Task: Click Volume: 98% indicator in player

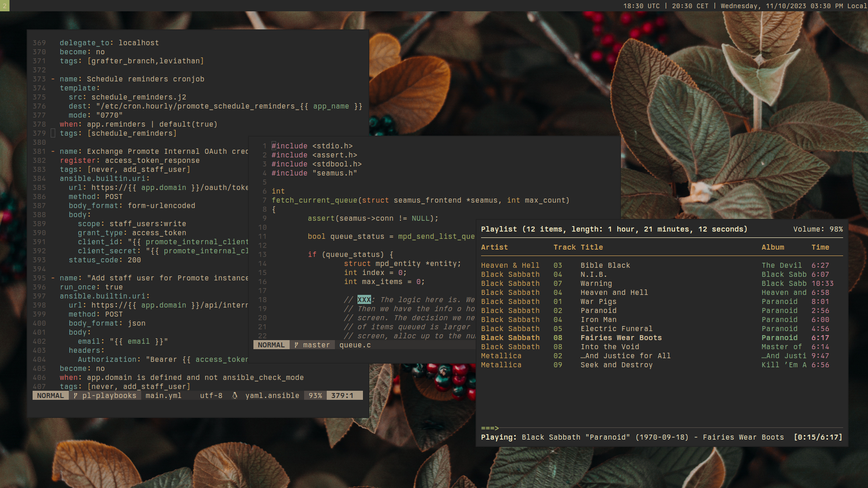Action: click(818, 229)
